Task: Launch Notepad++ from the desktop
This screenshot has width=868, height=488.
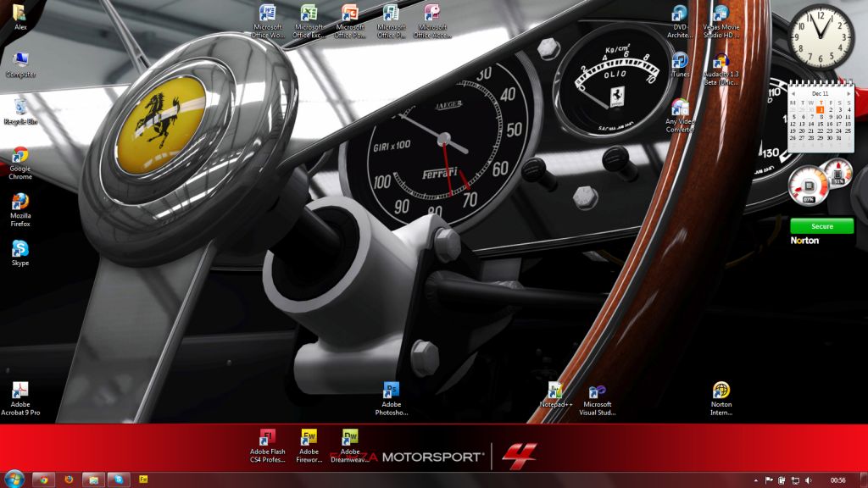Action: [x=556, y=395]
